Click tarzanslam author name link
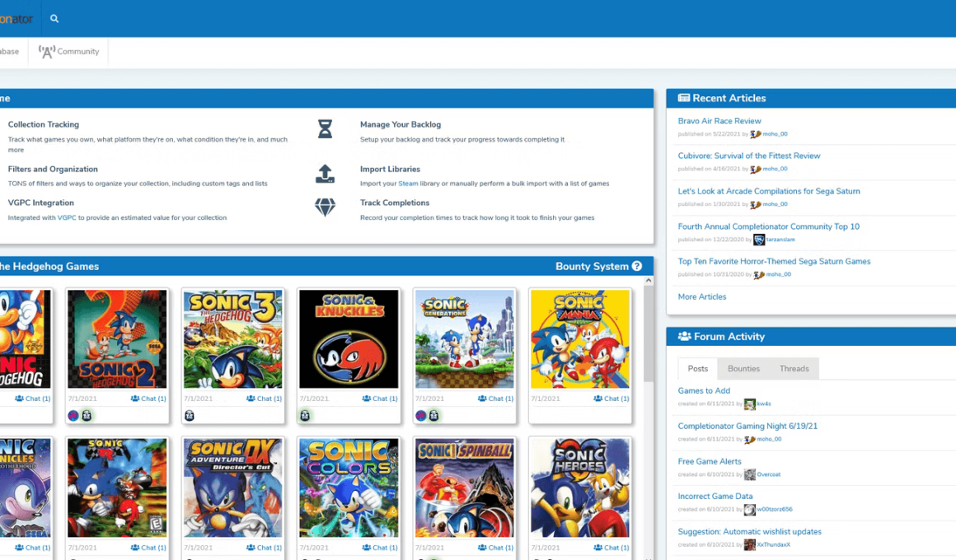 [780, 240]
